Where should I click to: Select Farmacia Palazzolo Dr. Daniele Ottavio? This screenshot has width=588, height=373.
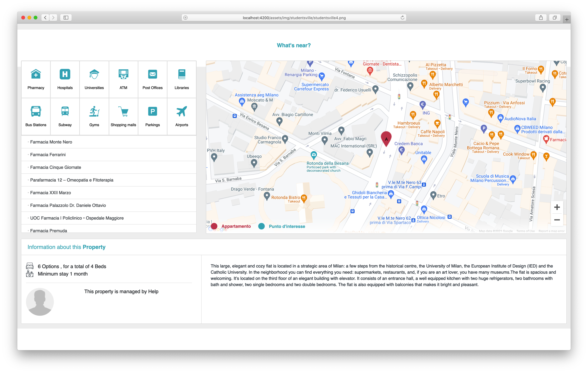tap(109, 205)
